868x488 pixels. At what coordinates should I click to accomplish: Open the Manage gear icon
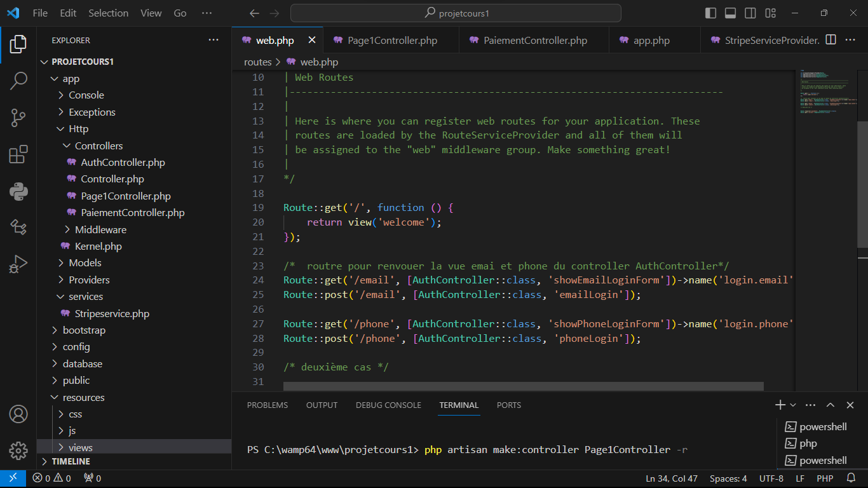18,451
